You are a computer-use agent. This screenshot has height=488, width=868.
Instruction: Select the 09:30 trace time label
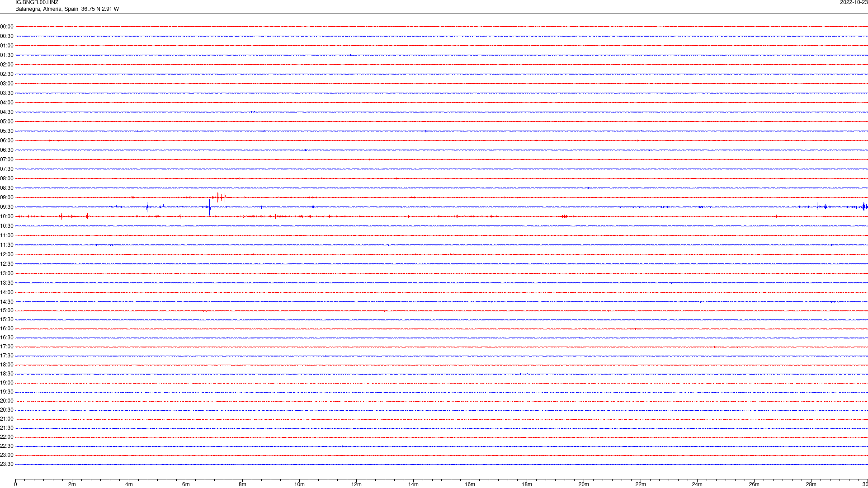[x=7, y=207]
